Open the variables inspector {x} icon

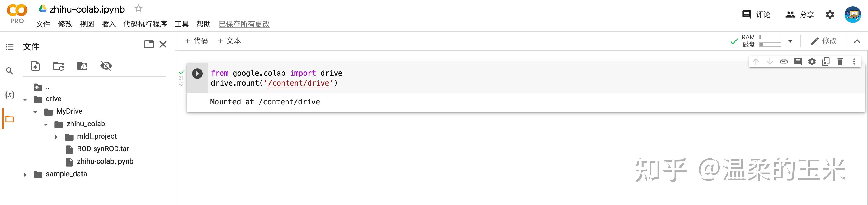(10, 95)
